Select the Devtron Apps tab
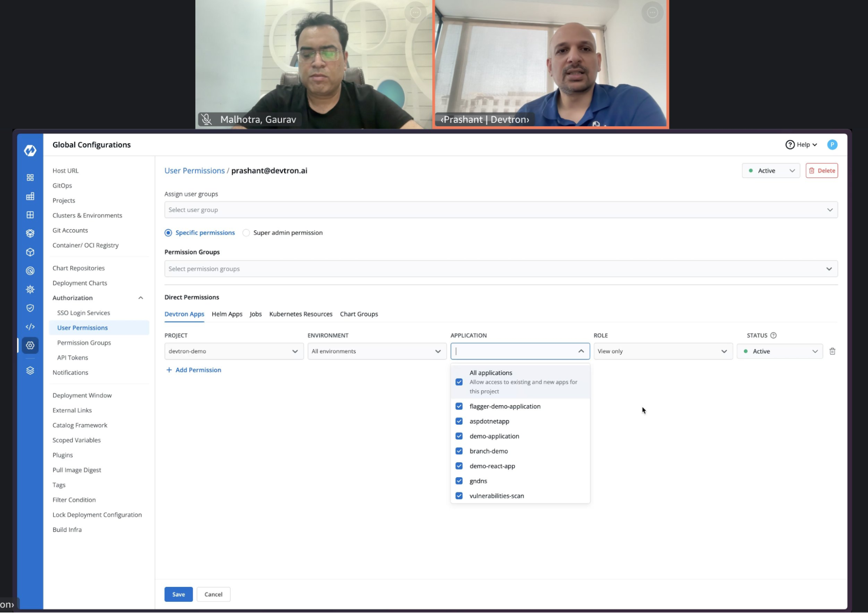 point(184,314)
